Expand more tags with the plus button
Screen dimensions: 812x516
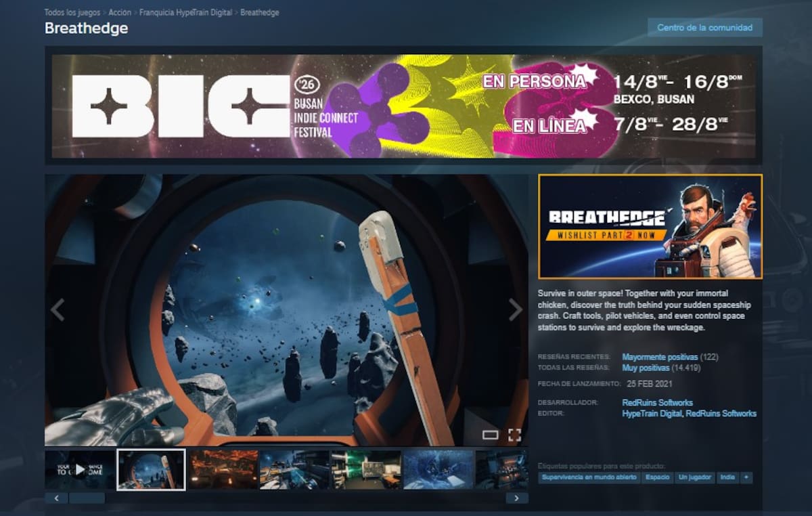coord(746,477)
